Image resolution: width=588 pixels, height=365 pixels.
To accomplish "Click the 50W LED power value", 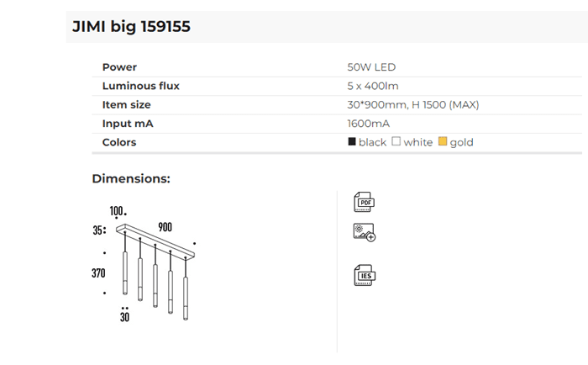I will pyautogui.click(x=371, y=67).
